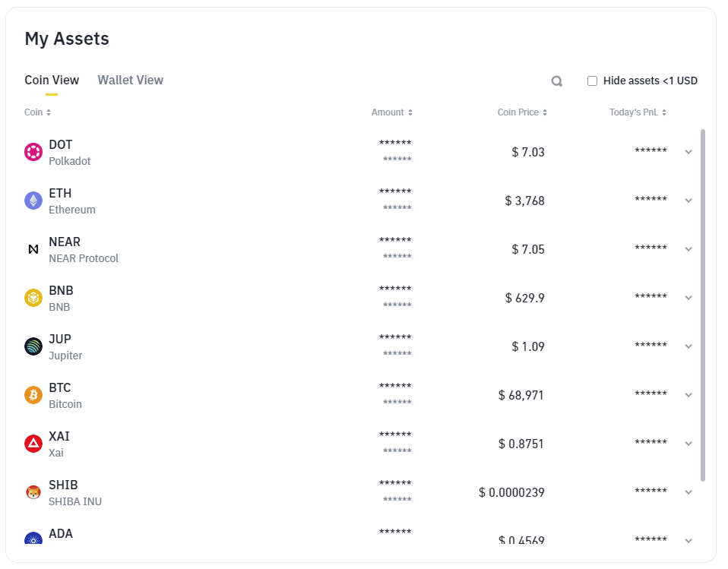The width and height of the screenshot is (728, 569).
Task: Click the Polkadot DOT coin logo
Action: coord(33,152)
